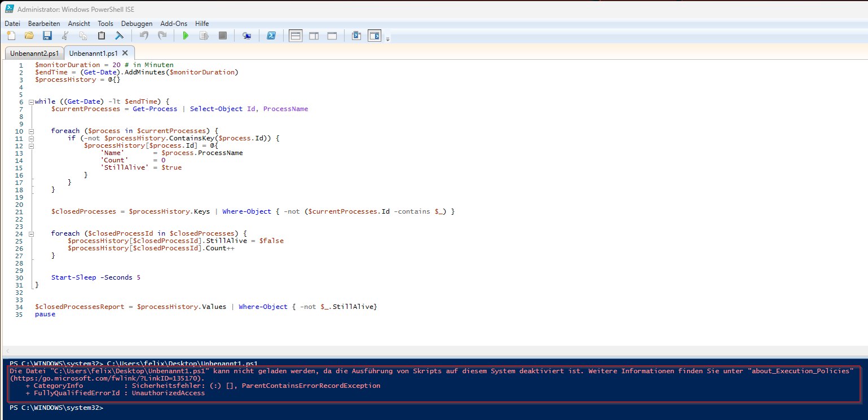Viewport: 868px width, 420px height.
Task: Click $closedProcesses assignment on line 21
Action: [x=84, y=211]
